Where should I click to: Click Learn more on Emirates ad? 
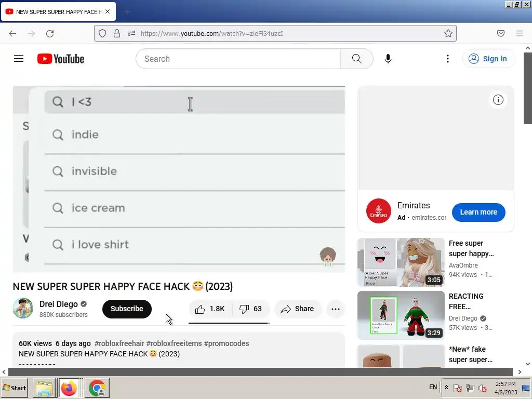click(478, 212)
